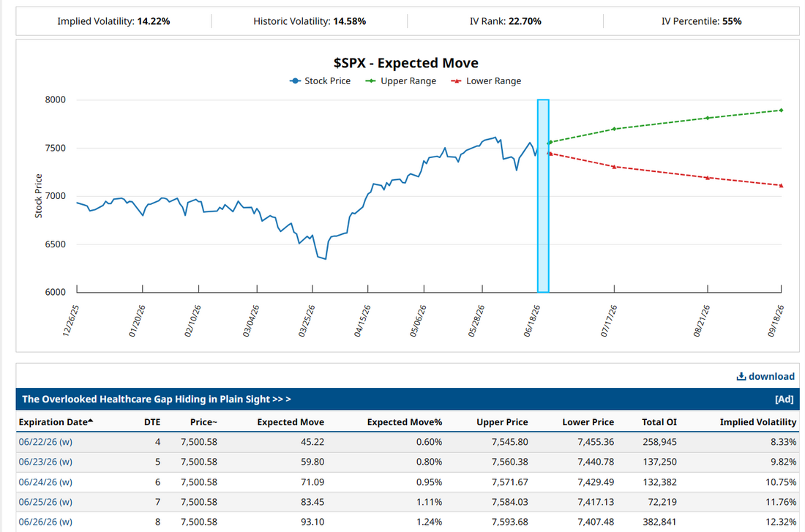
Task: Sort by Expiration Date column arrow
Action: pos(91,421)
